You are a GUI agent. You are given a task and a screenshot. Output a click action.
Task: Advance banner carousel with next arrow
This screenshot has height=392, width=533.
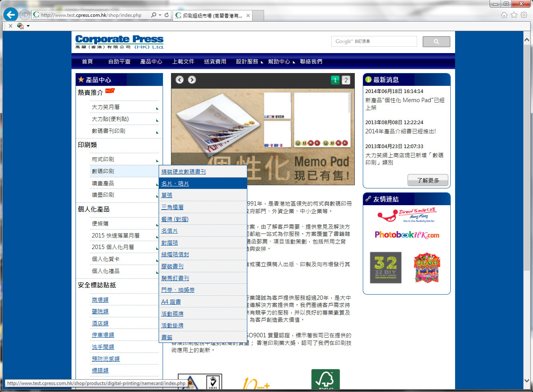tap(192, 80)
